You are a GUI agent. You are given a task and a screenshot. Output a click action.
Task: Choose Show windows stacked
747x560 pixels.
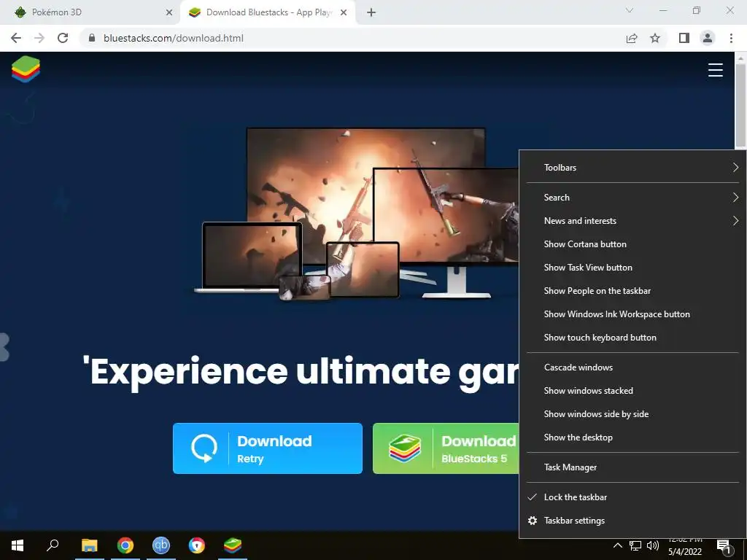(632, 391)
